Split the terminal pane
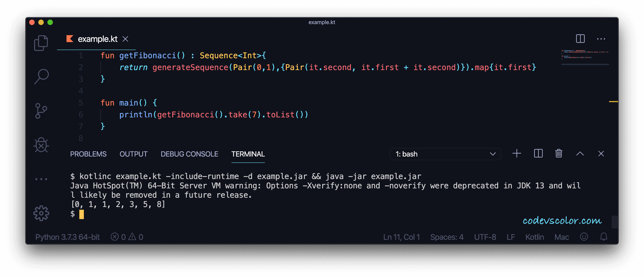Screen dimensions: 644x278 (538, 154)
